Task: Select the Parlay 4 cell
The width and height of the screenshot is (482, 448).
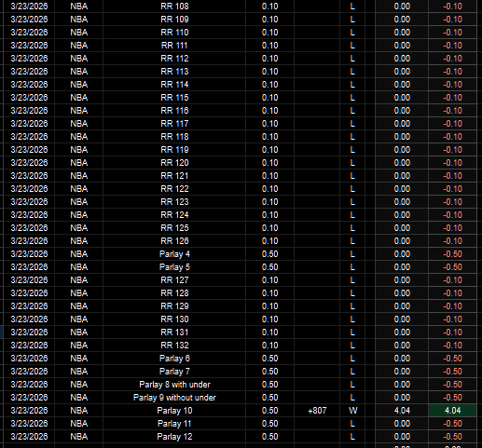Action: [x=174, y=254]
